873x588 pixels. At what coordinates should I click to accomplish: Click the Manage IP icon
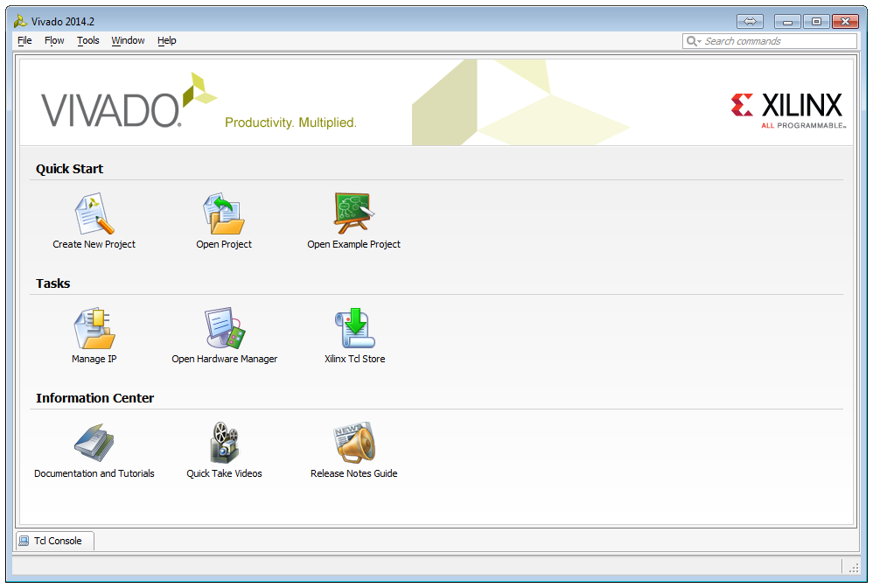point(94,328)
